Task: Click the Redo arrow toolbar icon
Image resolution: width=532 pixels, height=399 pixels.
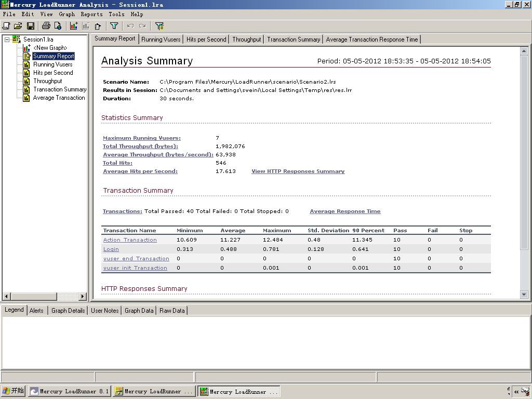Action: pyautogui.click(x=142, y=26)
